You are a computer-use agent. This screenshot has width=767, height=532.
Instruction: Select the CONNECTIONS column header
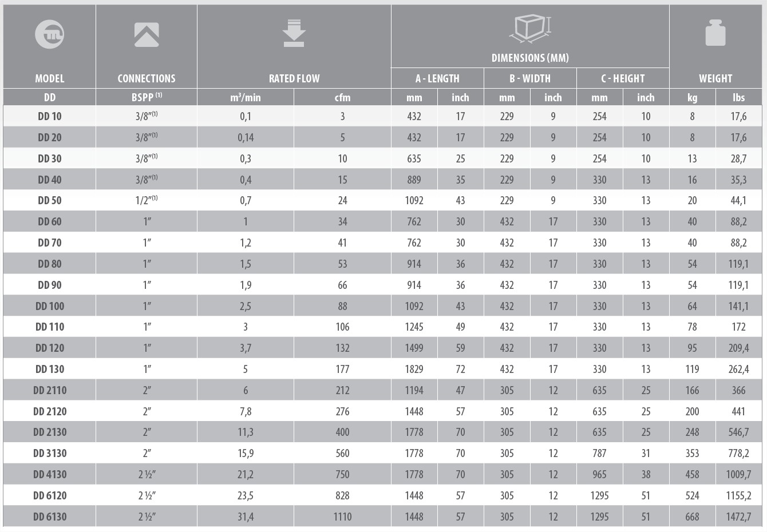pyautogui.click(x=147, y=78)
